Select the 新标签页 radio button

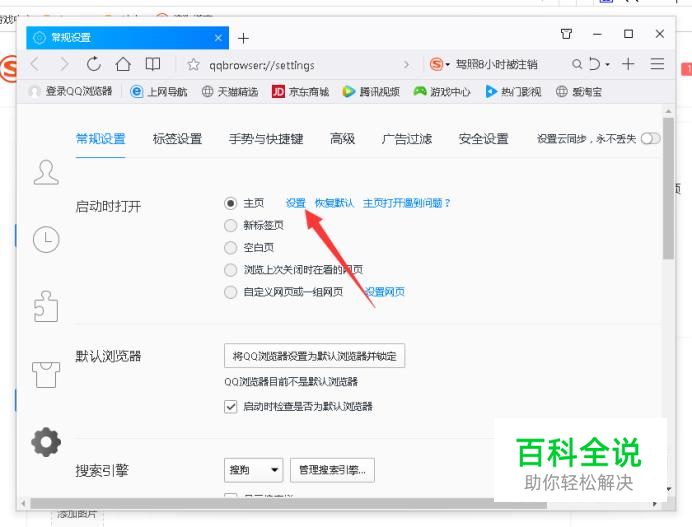[230, 226]
